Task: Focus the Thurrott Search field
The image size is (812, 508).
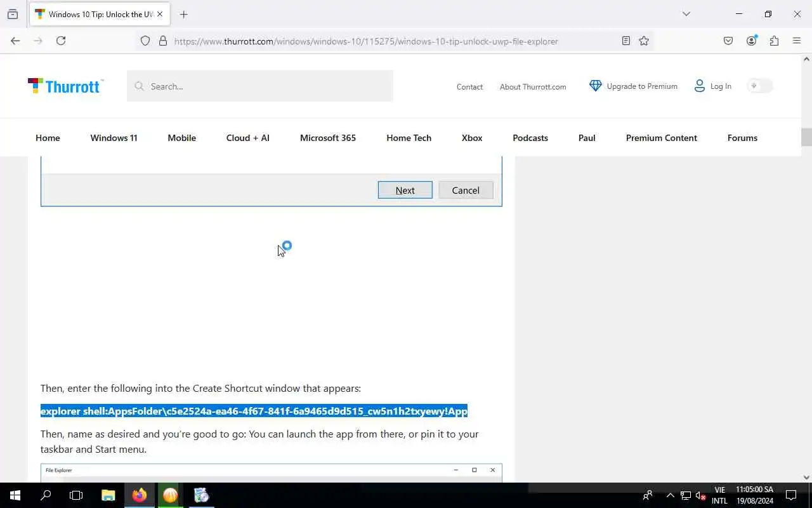Action: [x=260, y=86]
